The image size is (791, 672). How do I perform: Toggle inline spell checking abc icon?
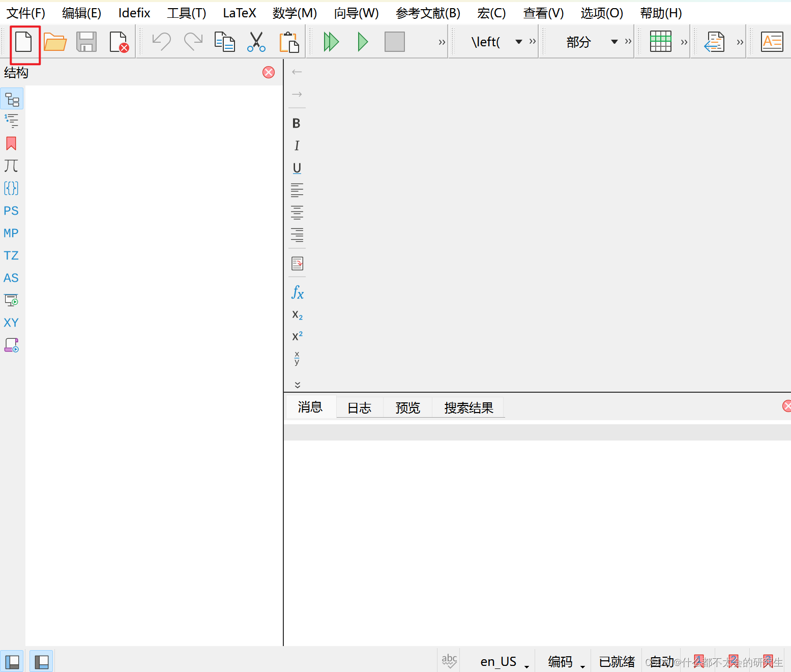[x=449, y=661]
